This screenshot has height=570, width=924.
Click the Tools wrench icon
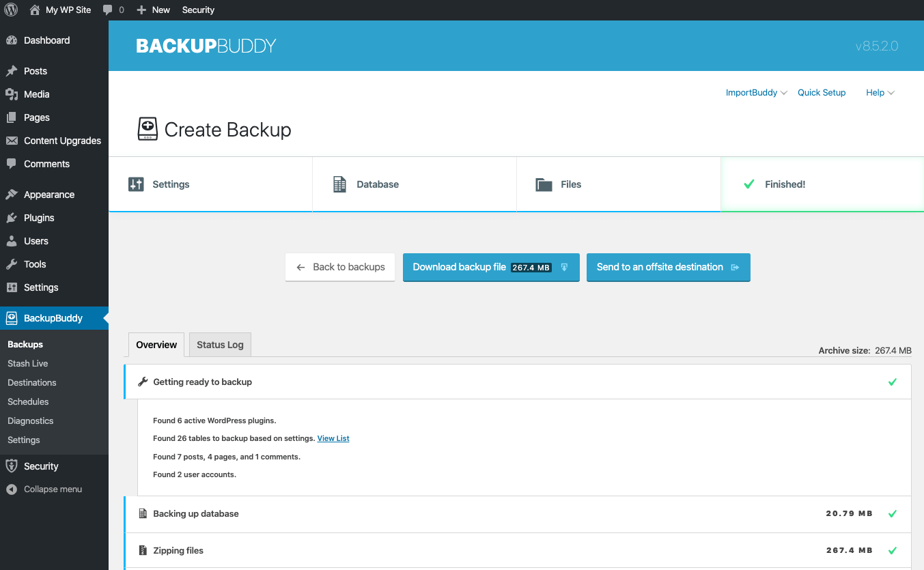(12, 264)
